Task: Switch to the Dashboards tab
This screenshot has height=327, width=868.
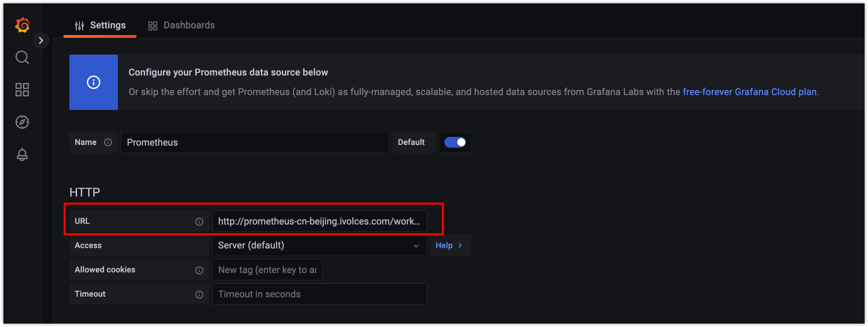Action: [181, 25]
